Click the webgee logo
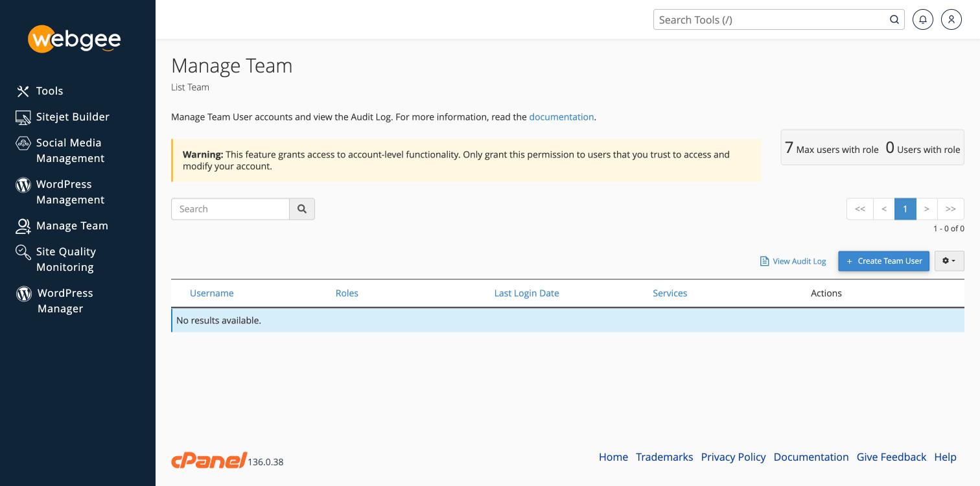The width and height of the screenshot is (980, 486). [x=75, y=39]
